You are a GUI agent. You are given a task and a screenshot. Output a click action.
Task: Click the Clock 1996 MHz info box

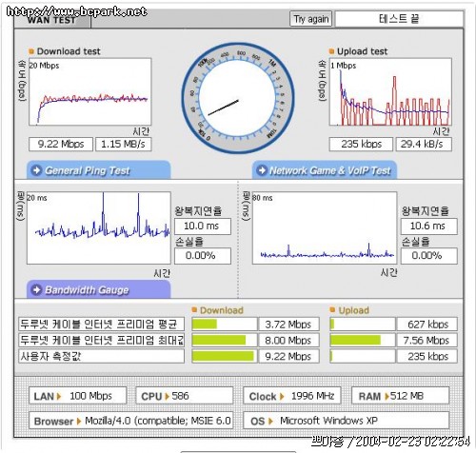[x=291, y=396]
